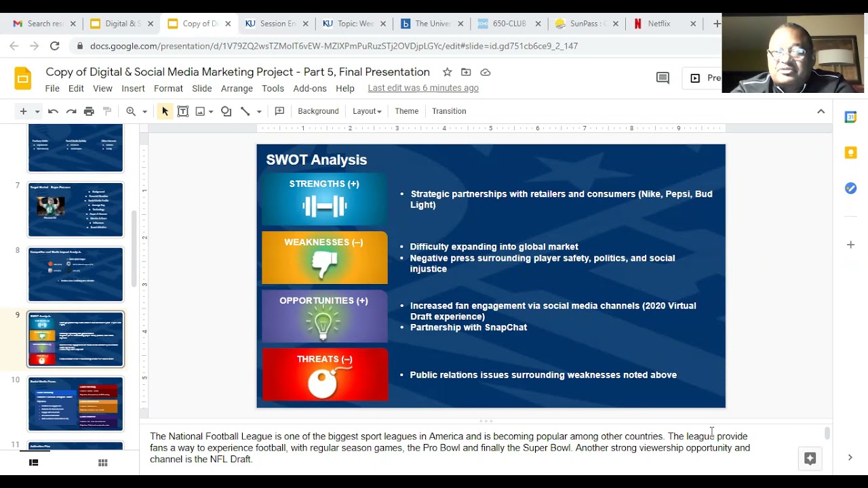This screenshot has height=488, width=868.
Task: Click the Redo icon
Action: [x=71, y=111]
